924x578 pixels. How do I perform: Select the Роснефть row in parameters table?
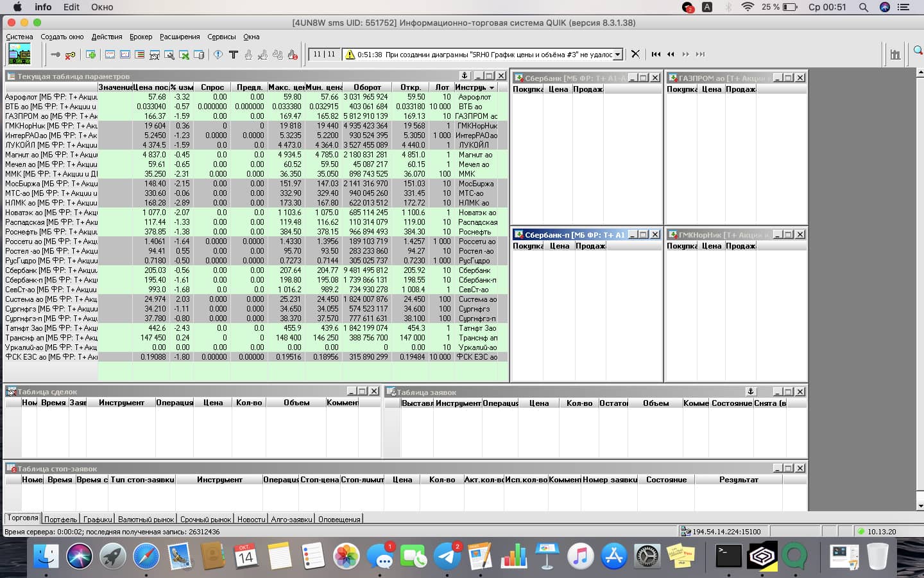coord(256,232)
